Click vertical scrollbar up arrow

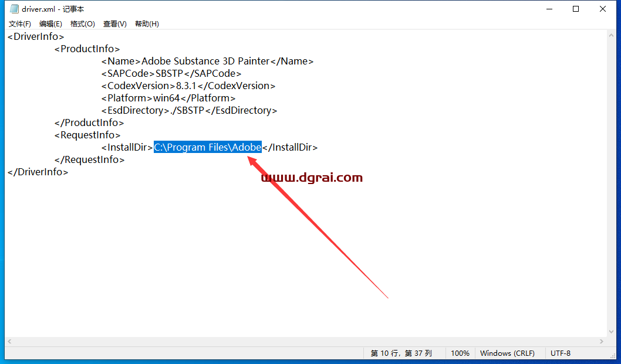[611, 35]
